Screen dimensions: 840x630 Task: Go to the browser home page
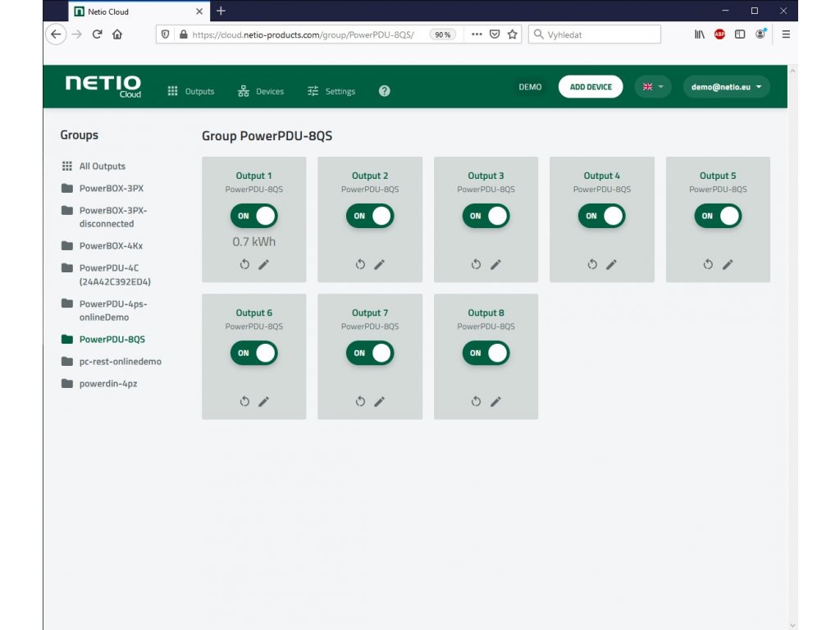pos(117,34)
